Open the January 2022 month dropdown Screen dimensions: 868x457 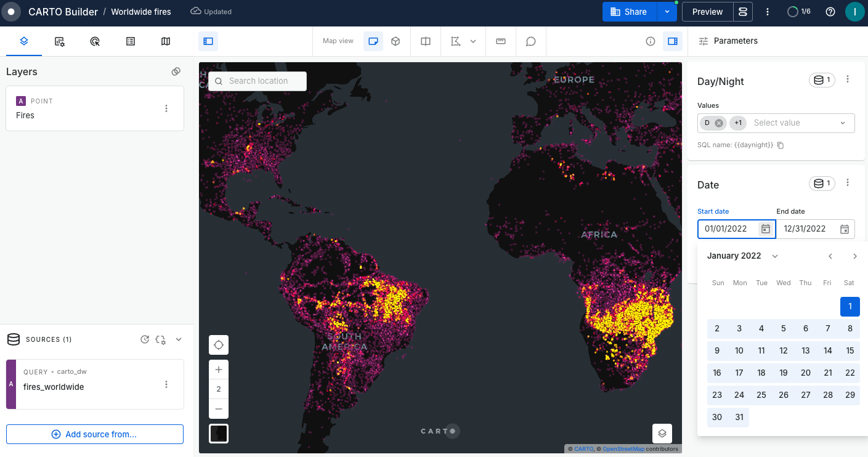(775, 256)
